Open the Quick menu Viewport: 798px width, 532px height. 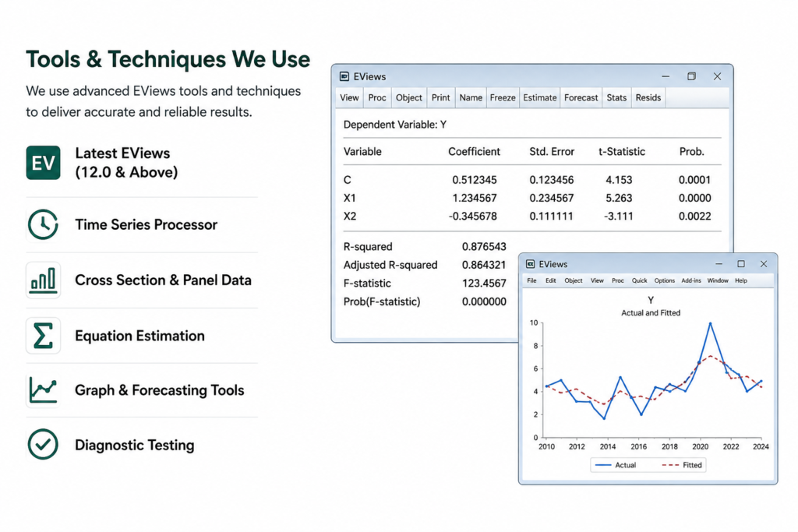[640, 280]
